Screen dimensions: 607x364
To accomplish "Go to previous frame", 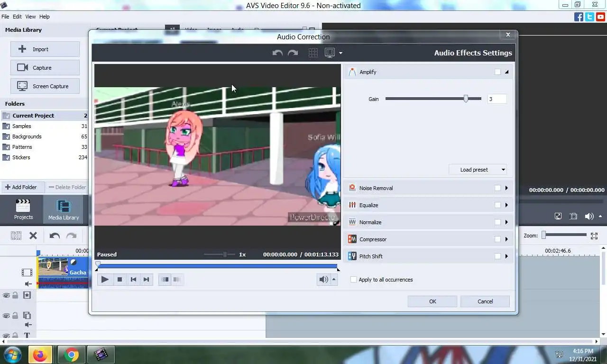I will (x=133, y=280).
